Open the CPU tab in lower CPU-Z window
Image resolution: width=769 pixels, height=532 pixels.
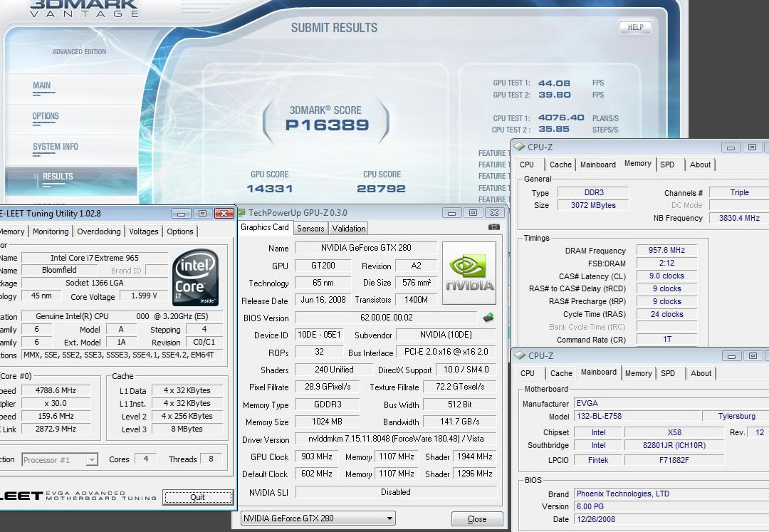[x=527, y=374]
